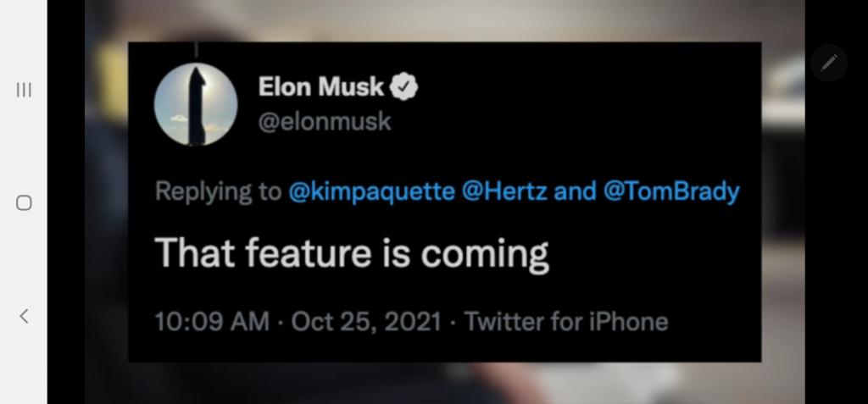The image size is (868, 404).
Task: Click the Elon Musk display name
Action: [320, 87]
